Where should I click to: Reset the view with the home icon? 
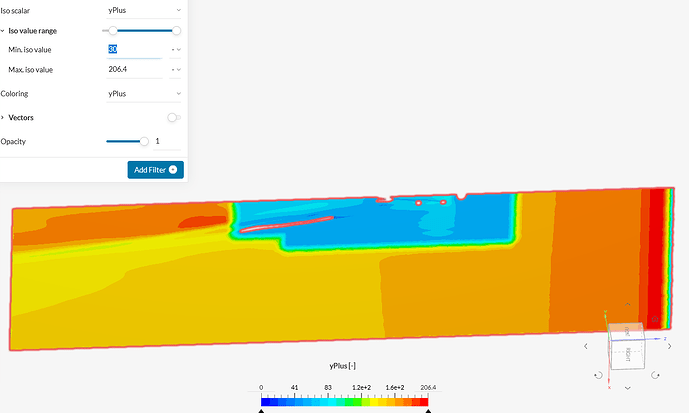[655, 319]
